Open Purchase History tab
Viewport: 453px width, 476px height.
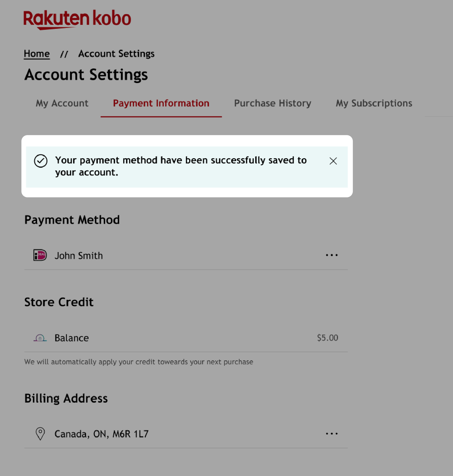[x=273, y=103]
